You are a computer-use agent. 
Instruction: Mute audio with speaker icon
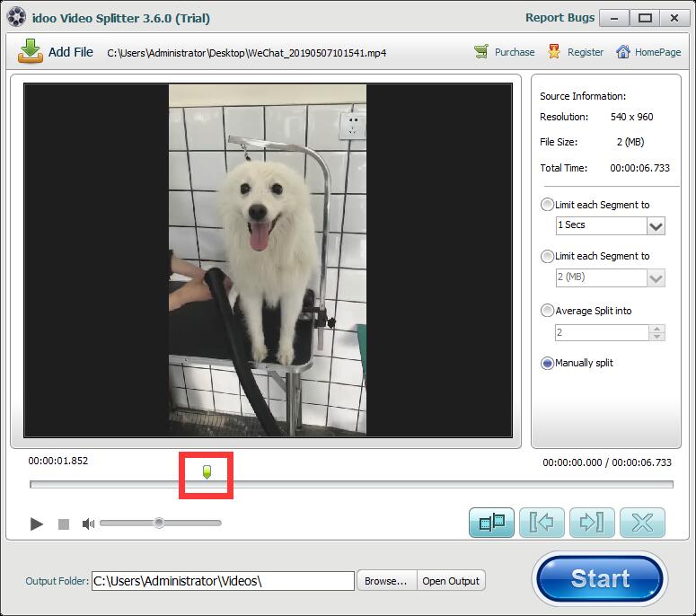pyautogui.click(x=88, y=524)
